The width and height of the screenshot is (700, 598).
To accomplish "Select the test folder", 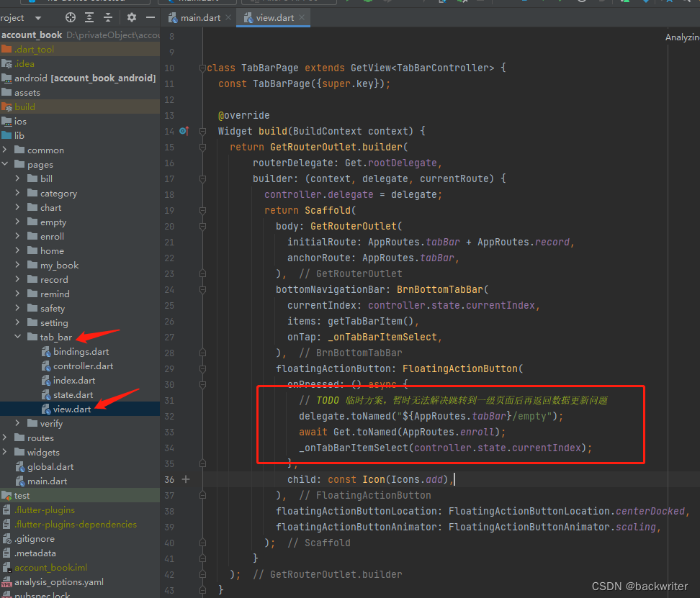I will point(80,495).
